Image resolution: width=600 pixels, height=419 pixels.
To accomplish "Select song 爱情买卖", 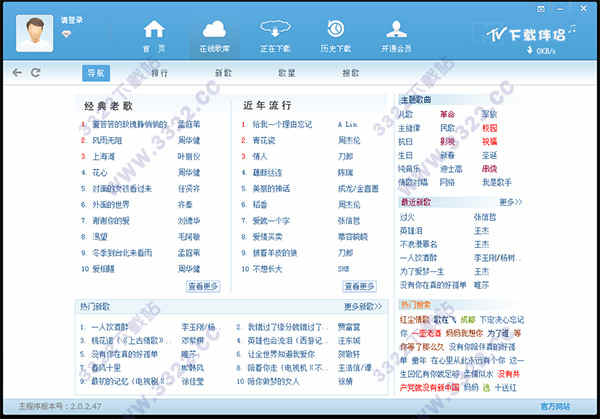I will coord(267,237).
